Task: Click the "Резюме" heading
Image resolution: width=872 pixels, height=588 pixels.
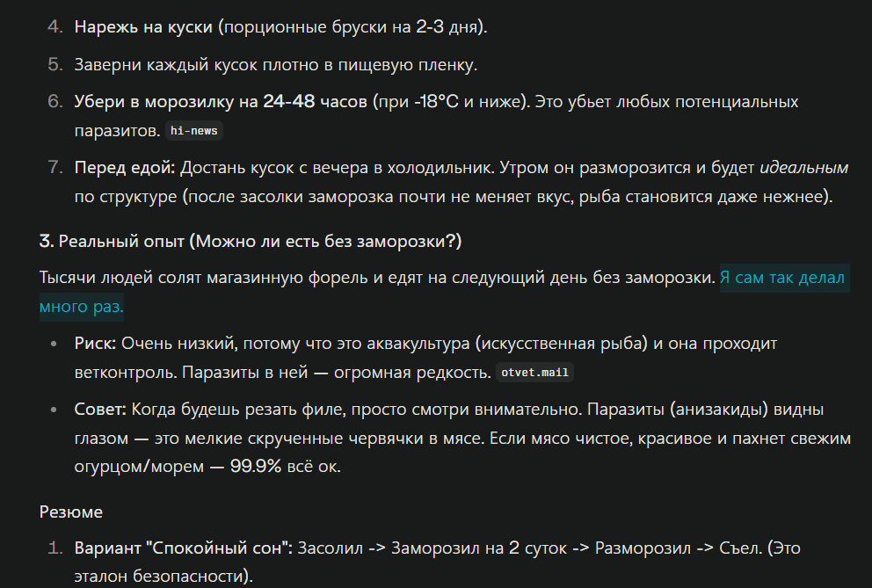Action: click(x=71, y=511)
